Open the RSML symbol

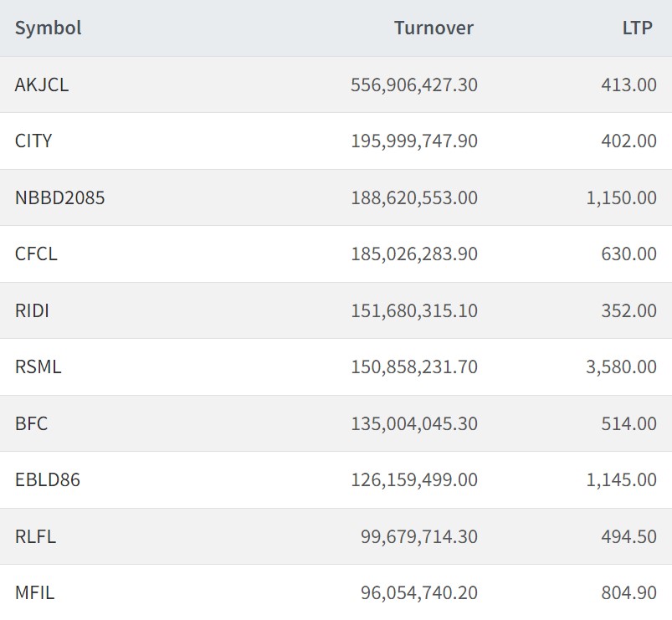38,366
